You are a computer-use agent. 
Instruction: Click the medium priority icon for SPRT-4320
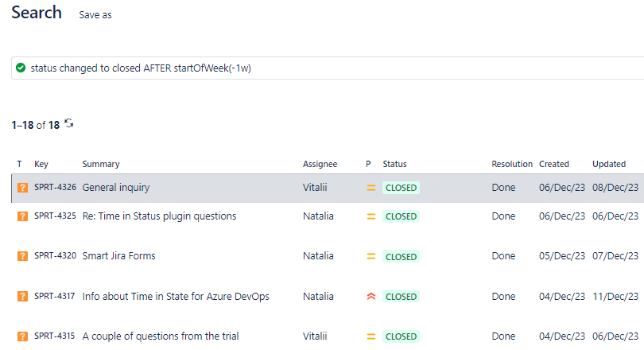pos(370,257)
